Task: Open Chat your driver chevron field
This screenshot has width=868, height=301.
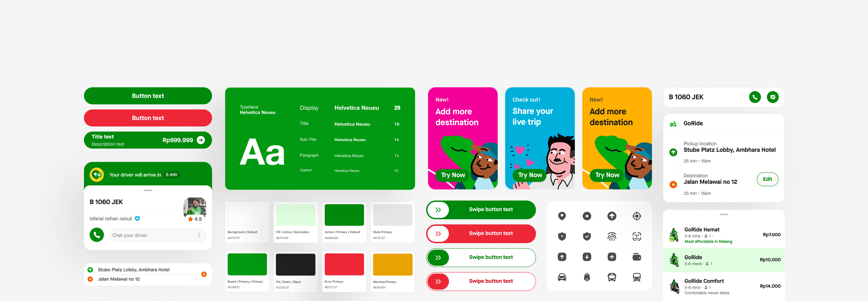Action: pyautogui.click(x=158, y=235)
